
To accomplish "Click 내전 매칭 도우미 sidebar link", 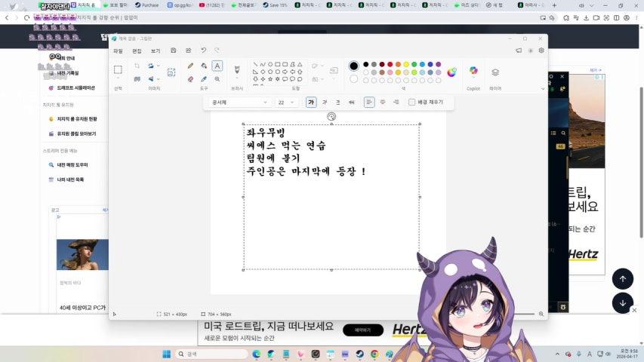I will [72, 165].
